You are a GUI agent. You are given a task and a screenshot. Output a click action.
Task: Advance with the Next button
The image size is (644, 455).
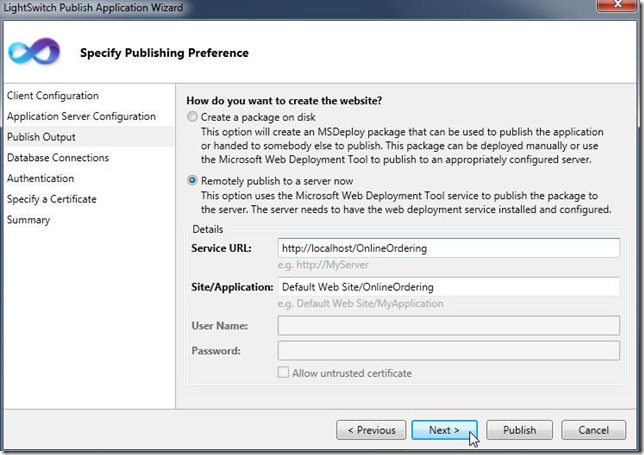tap(444, 430)
